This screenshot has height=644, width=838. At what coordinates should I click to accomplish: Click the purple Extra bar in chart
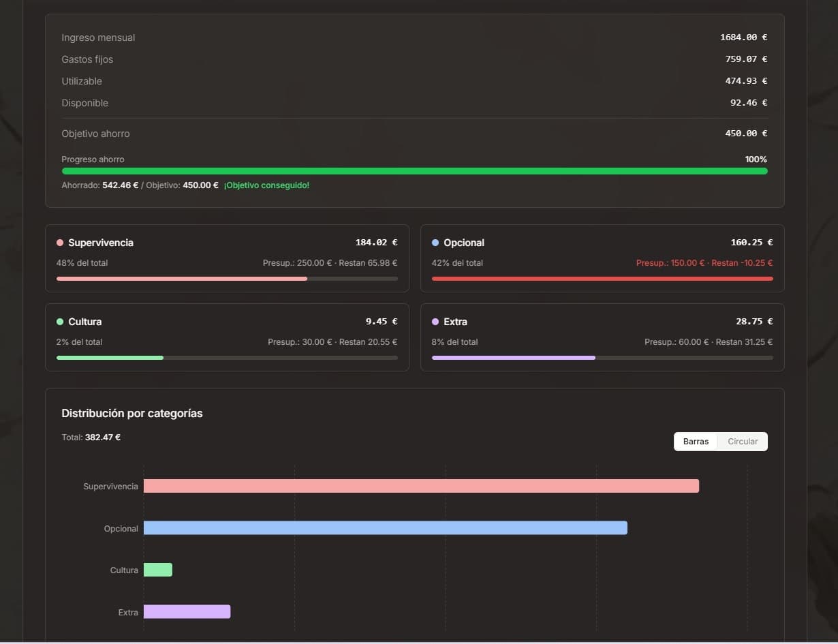tap(187, 612)
